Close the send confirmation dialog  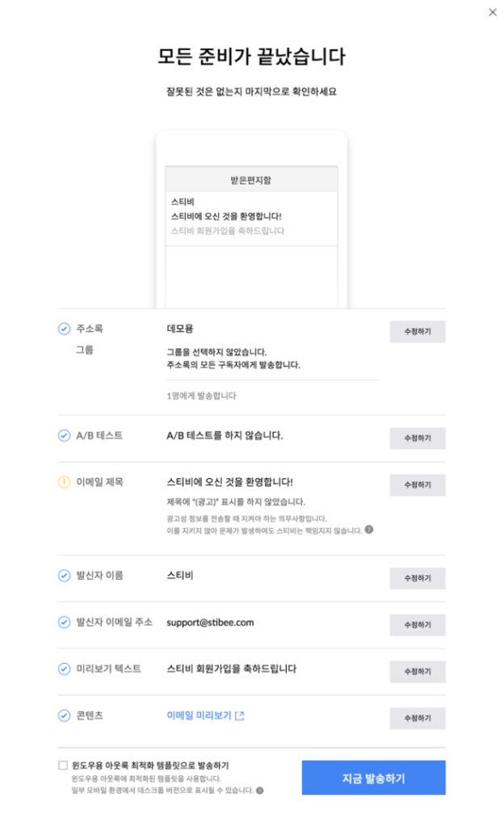493,12
